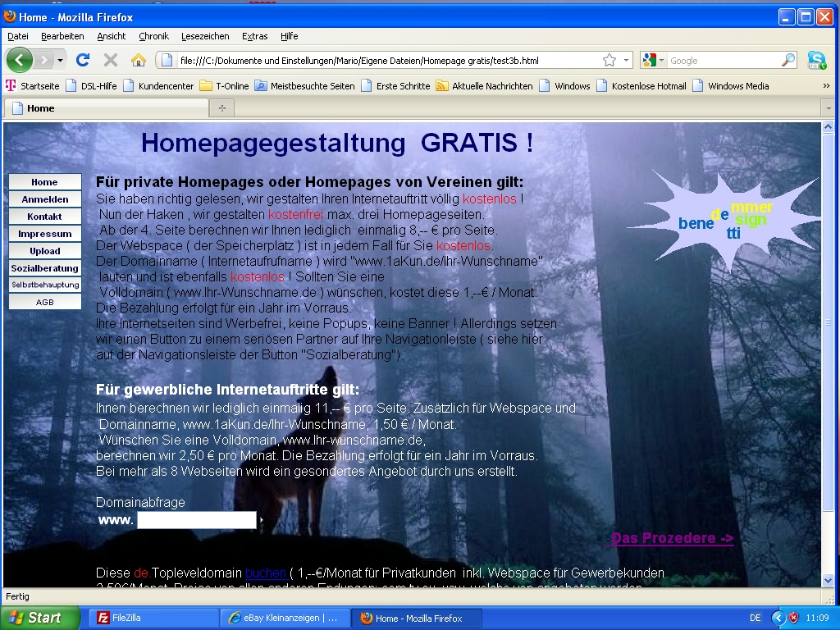840x630 pixels.
Task: Click the page scrollbar down arrow
Action: 828,580
